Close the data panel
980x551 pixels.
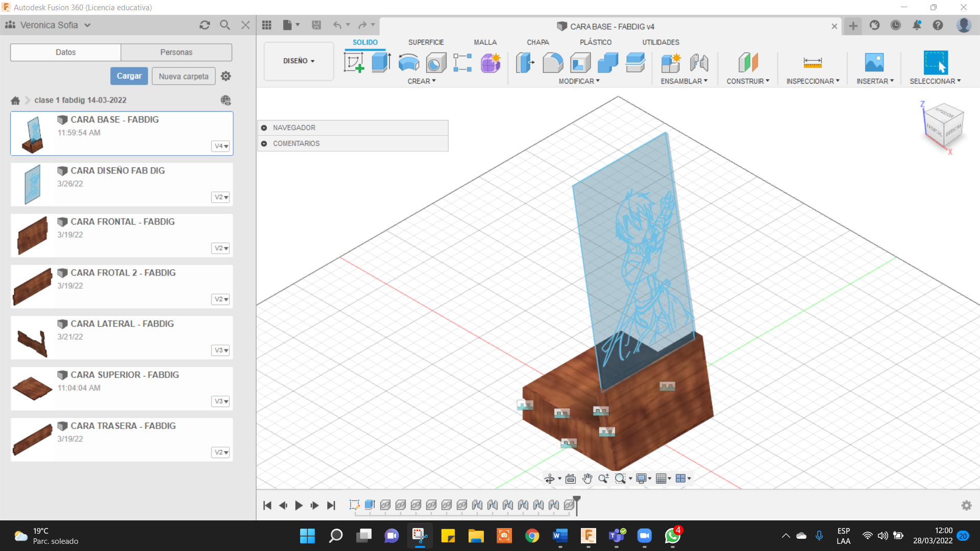[x=246, y=25]
